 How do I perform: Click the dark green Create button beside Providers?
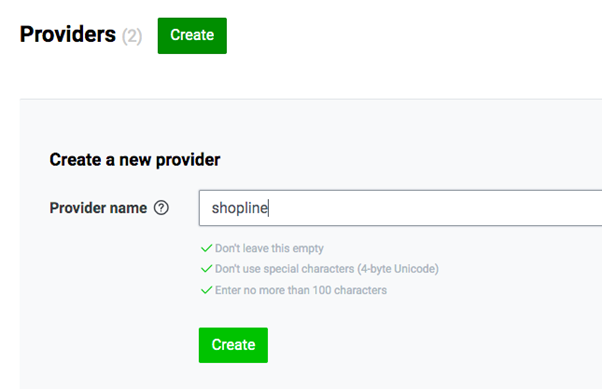click(192, 36)
